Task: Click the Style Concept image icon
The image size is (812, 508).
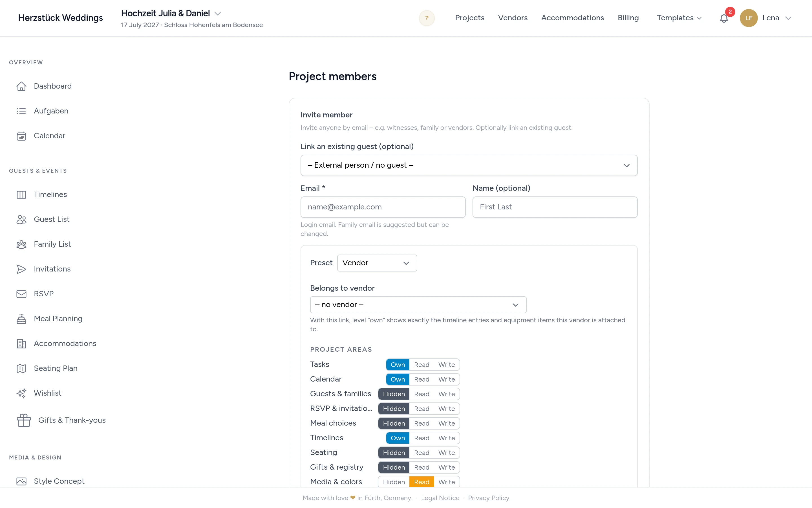Action: (x=21, y=481)
